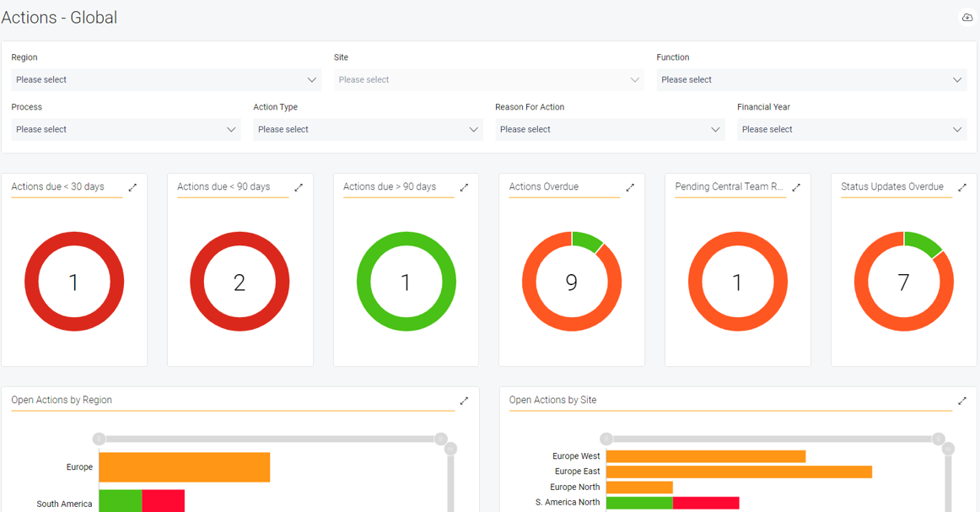Viewport: 980px width, 512px height.
Task: Open the Reason For Action dropdown
Action: click(610, 129)
